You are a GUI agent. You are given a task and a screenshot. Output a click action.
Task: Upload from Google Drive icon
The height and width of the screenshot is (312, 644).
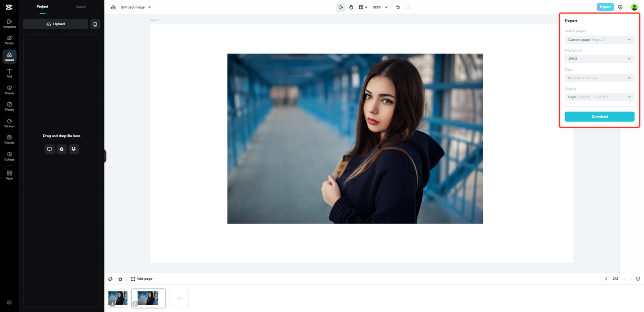pos(61,149)
